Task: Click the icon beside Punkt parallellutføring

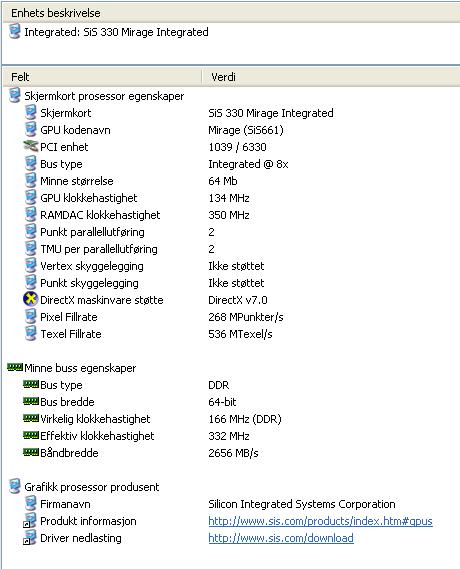Action: tap(31, 232)
